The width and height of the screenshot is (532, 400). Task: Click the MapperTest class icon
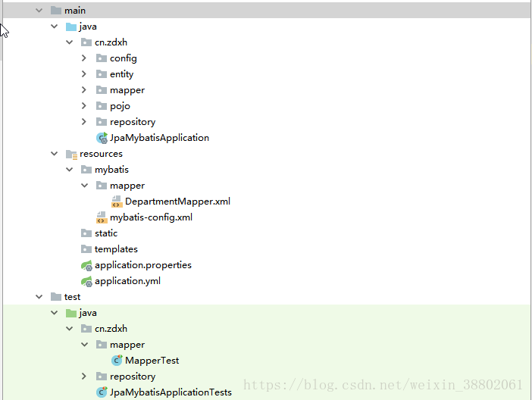[x=117, y=361]
